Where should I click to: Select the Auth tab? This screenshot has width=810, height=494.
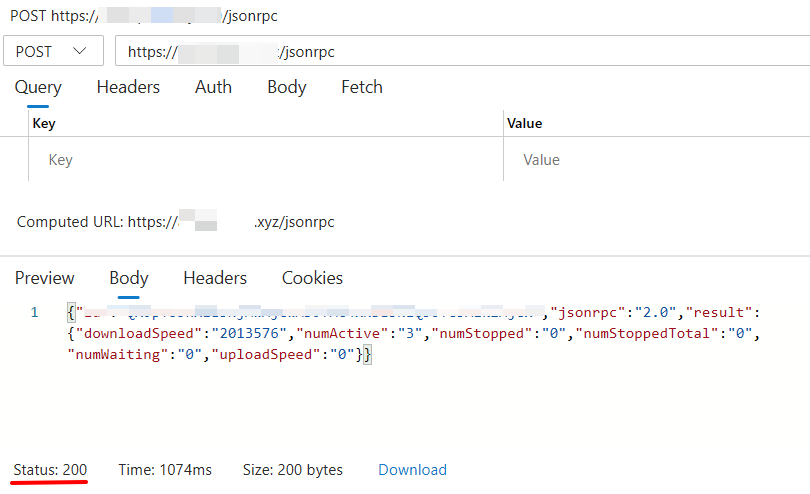pyautogui.click(x=213, y=87)
